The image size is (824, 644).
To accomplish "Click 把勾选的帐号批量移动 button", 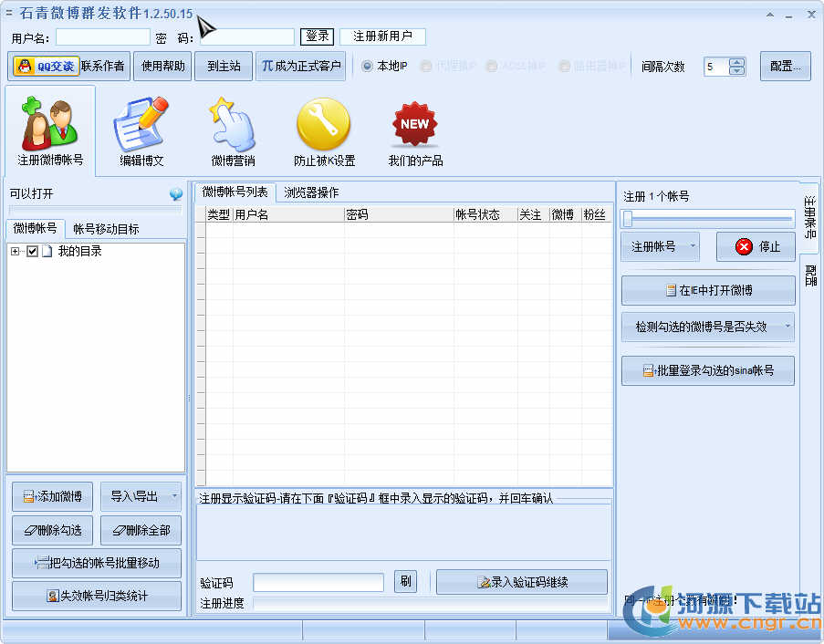I will [x=97, y=563].
